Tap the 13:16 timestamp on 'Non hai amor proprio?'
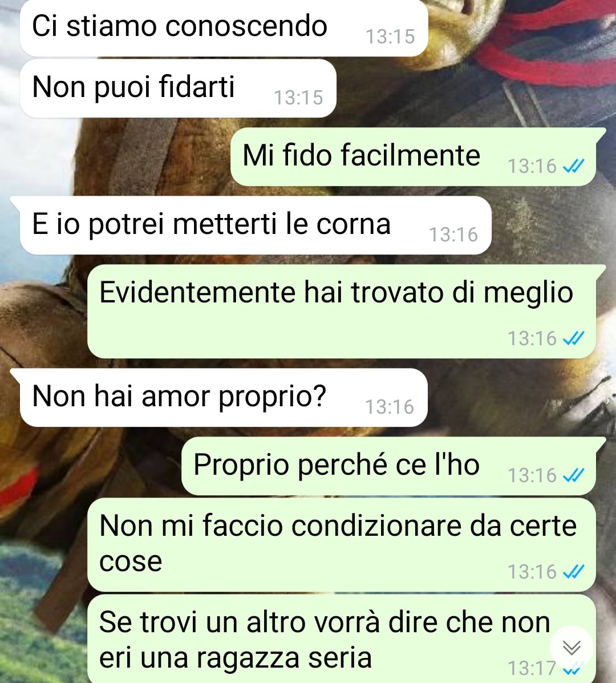This screenshot has height=683, width=616. pyautogui.click(x=390, y=407)
